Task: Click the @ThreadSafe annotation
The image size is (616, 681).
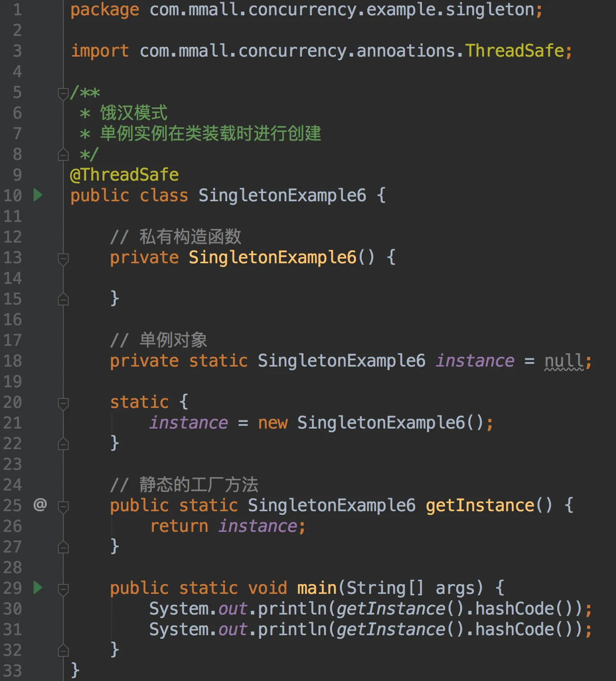Action: 124,175
